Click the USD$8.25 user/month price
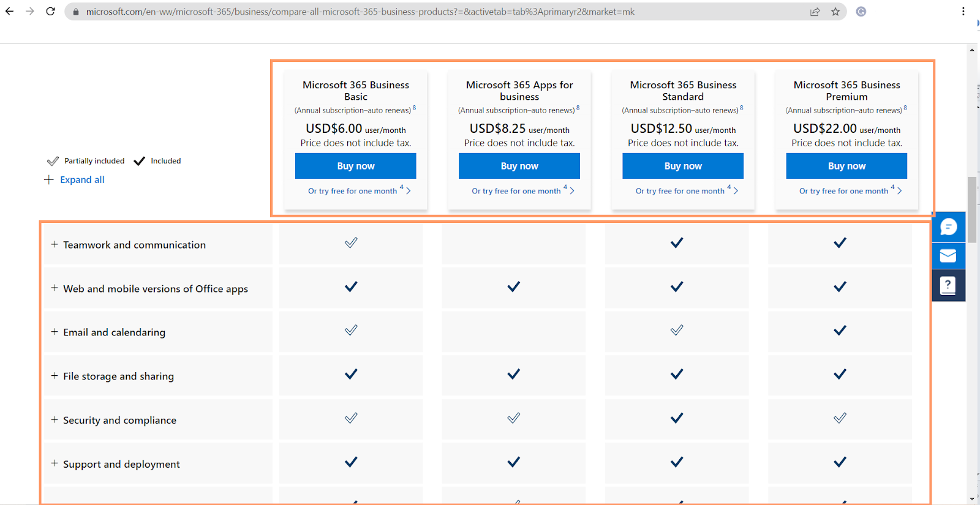 pos(519,129)
